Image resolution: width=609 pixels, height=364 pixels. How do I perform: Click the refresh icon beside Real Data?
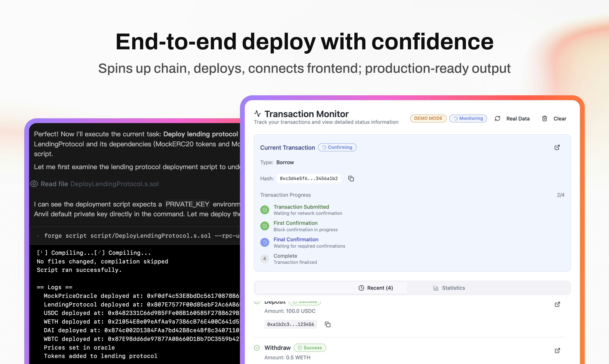click(x=497, y=119)
